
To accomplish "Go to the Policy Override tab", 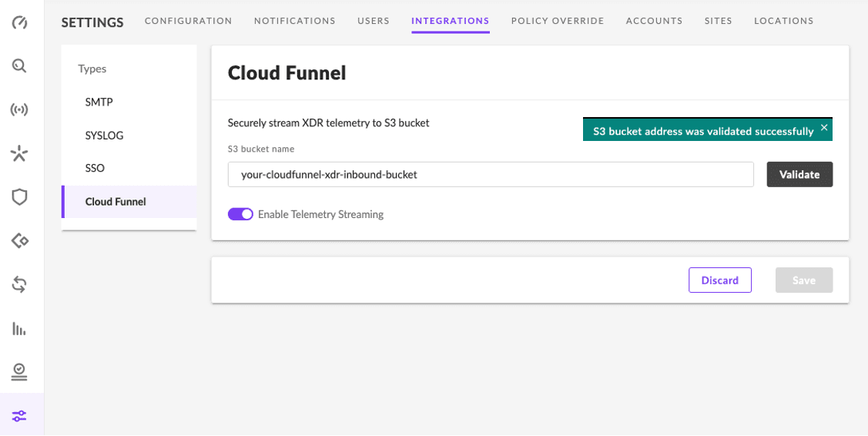I will pos(557,21).
